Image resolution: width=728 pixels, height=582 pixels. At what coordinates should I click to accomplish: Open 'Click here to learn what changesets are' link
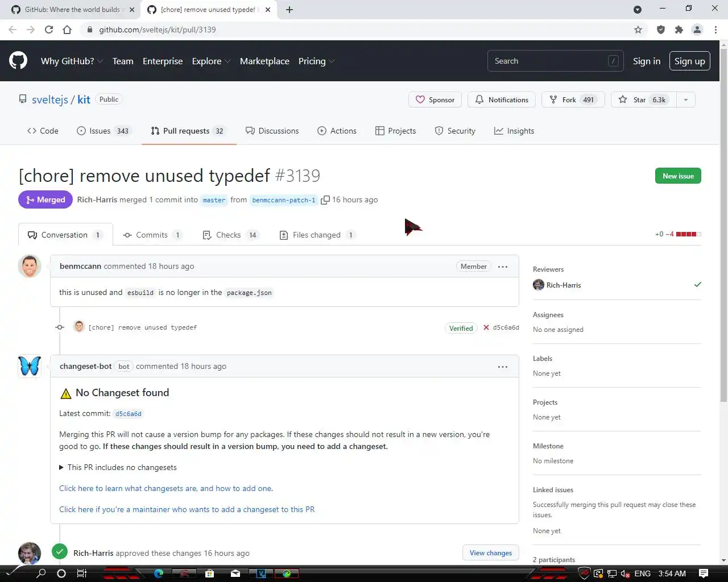166,488
